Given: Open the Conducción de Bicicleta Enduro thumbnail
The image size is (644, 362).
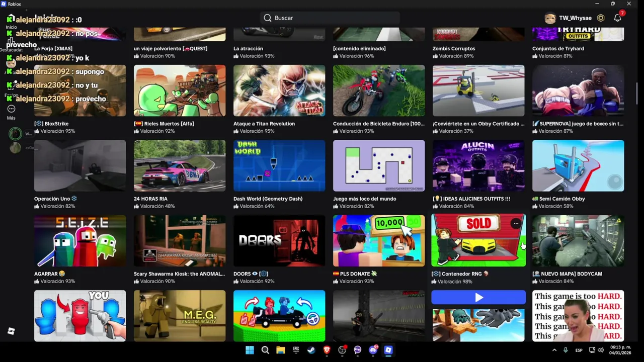Looking at the screenshot, I should (379, 90).
